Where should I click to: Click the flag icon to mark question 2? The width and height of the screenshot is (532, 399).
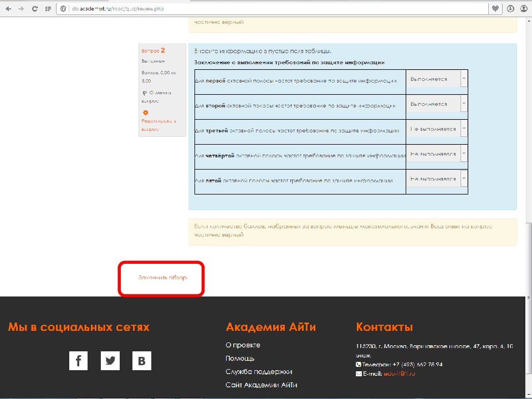pos(144,93)
